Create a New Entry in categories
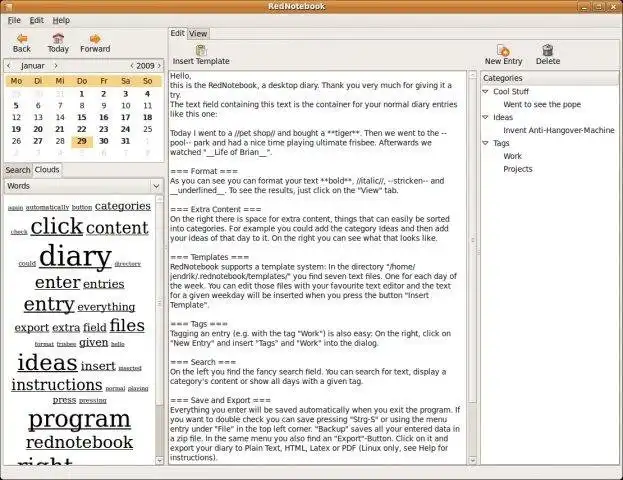 tap(503, 55)
